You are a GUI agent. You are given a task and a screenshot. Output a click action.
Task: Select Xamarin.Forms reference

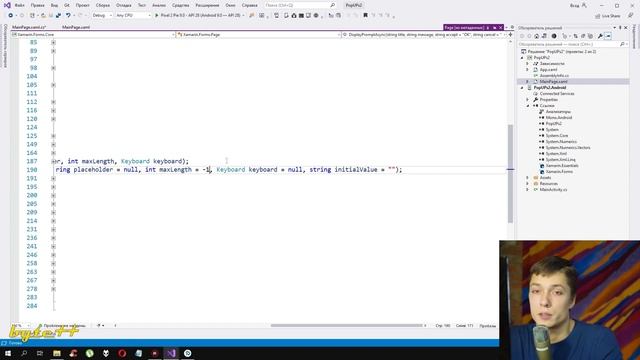pyautogui.click(x=559, y=171)
